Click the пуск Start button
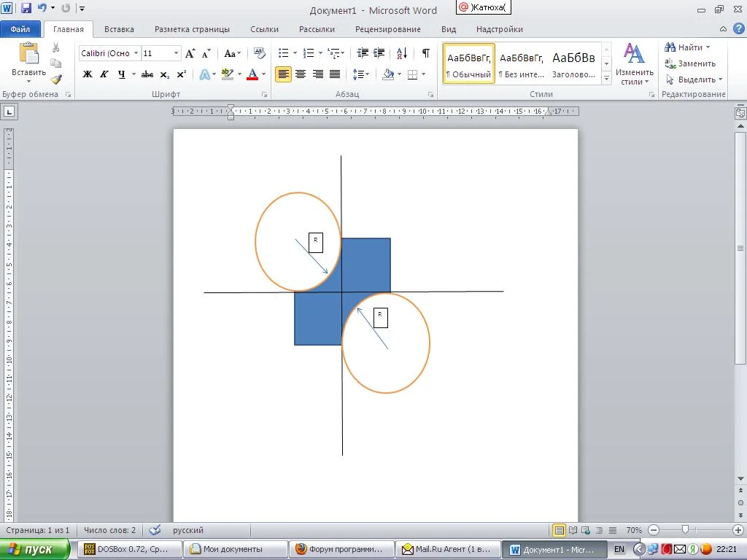 [35, 549]
